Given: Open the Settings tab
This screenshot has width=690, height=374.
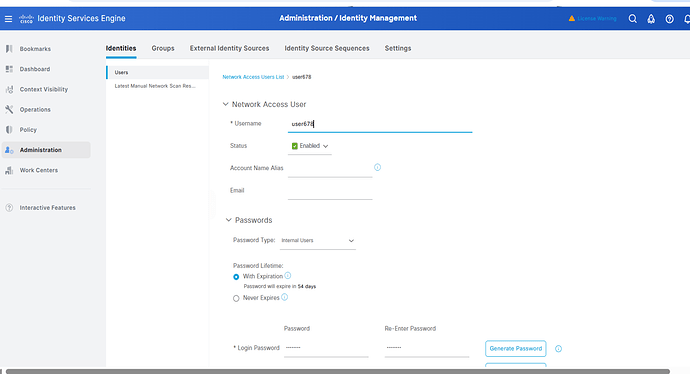Looking at the screenshot, I should pos(398,48).
